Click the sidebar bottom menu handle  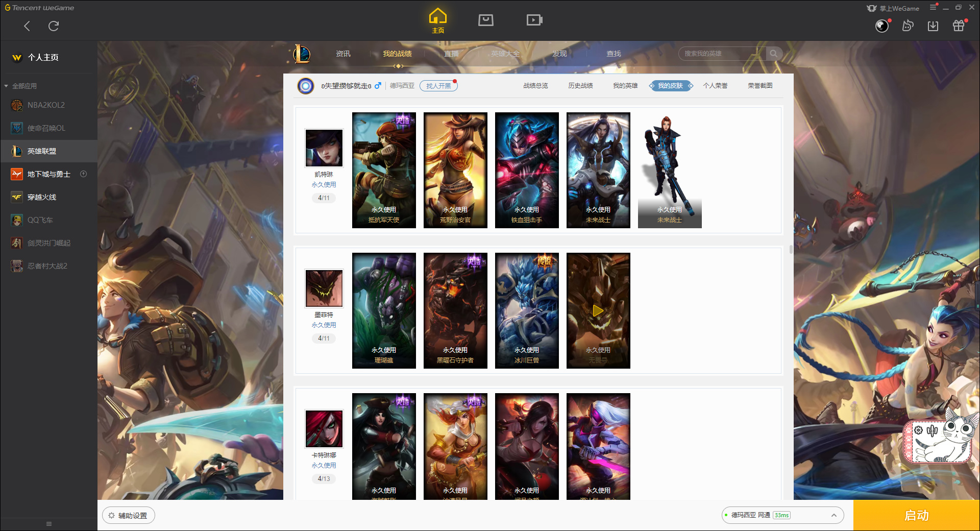click(x=49, y=524)
